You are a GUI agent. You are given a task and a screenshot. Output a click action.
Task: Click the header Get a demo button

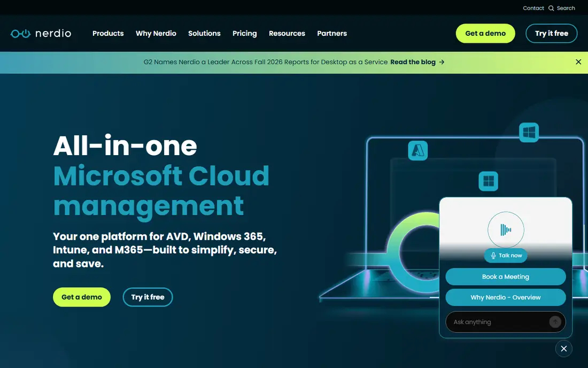point(485,33)
